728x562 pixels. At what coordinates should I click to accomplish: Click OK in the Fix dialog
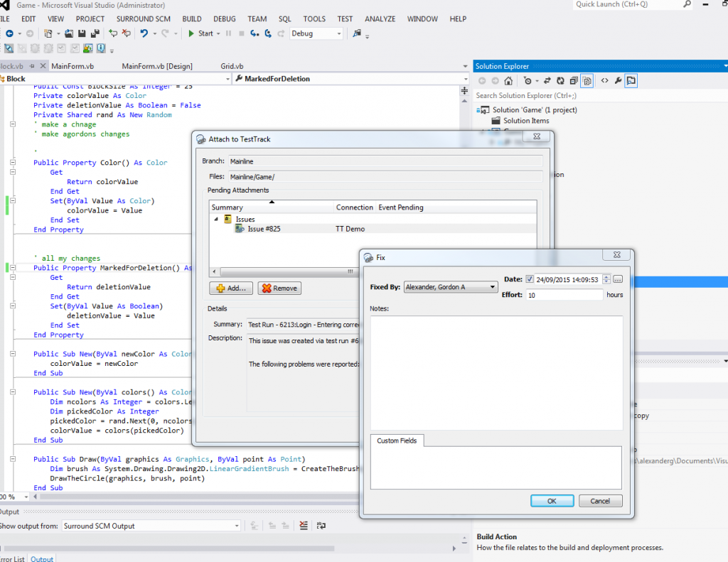pos(552,501)
